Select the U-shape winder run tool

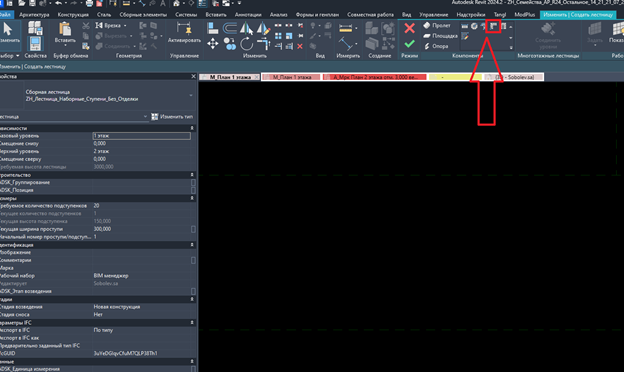point(503,26)
